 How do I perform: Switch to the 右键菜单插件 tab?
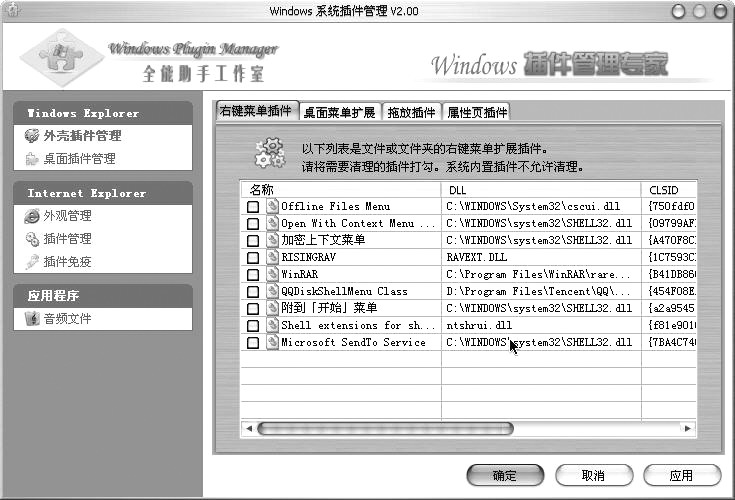(256, 111)
